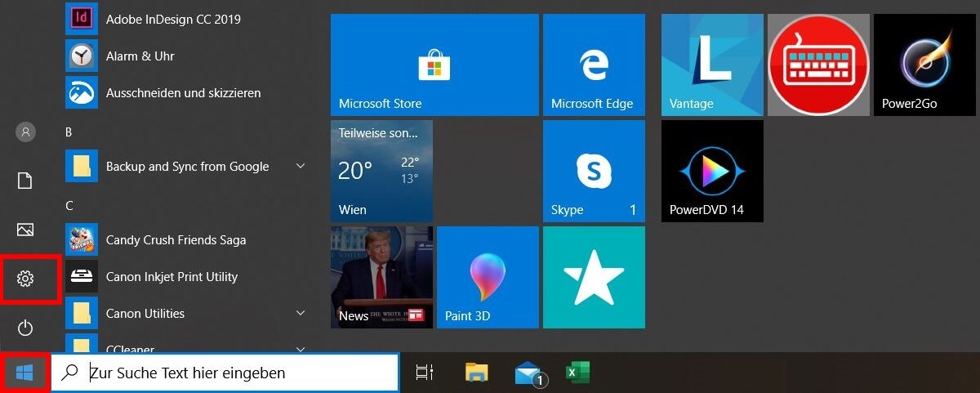Image resolution: width=980 pixels, height=393 pixels.
Task: Click 'Alarm & Uhr' label
Action: [140, 56]
